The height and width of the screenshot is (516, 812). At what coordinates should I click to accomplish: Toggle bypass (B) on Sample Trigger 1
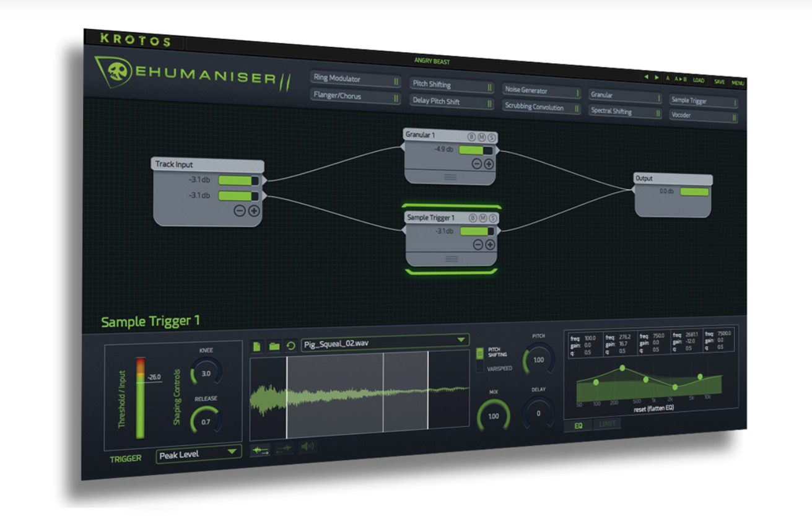(473, 218)
